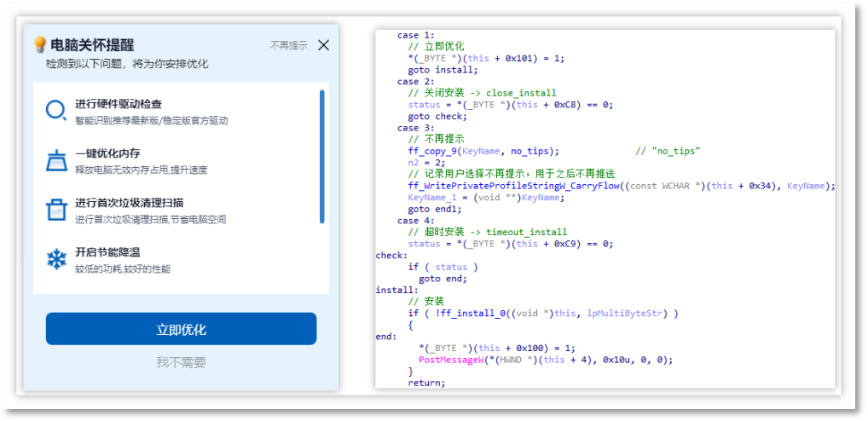
Task: Click the trash bin junk cleanup icon
Action: point(56,210)
